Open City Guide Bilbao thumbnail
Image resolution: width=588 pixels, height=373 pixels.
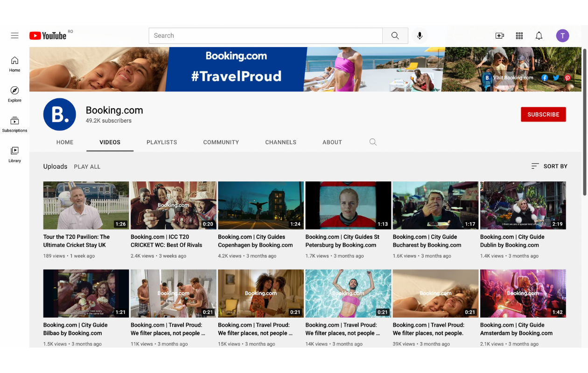[x=86, y=293]
